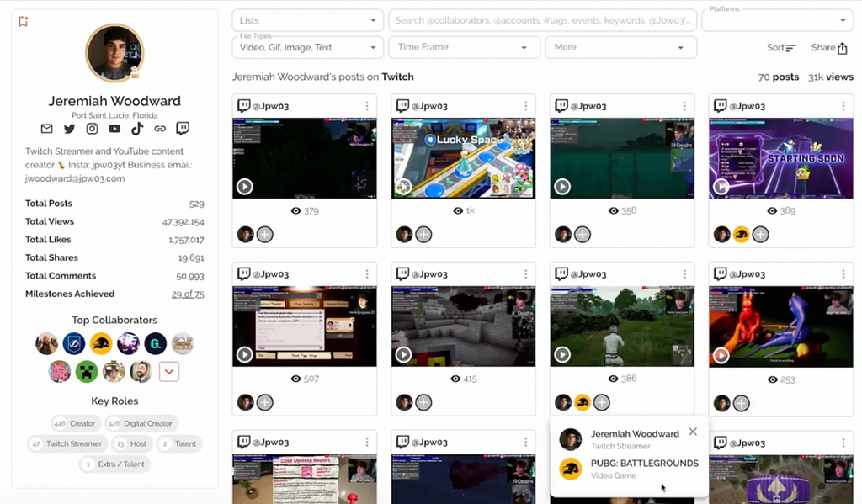The image size is (862, 504).
Task: Play the 379-view Twitch video
Action: tap(245, 186)
